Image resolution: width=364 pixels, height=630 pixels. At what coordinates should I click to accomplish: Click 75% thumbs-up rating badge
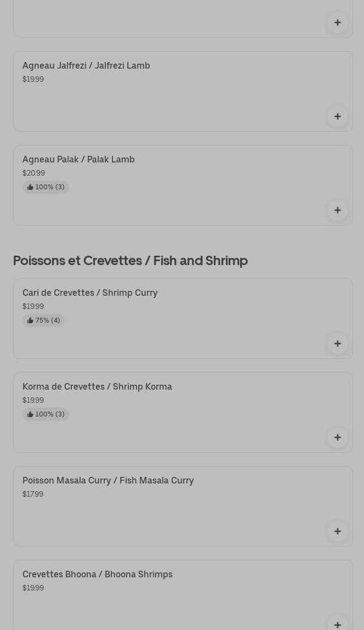44,320
